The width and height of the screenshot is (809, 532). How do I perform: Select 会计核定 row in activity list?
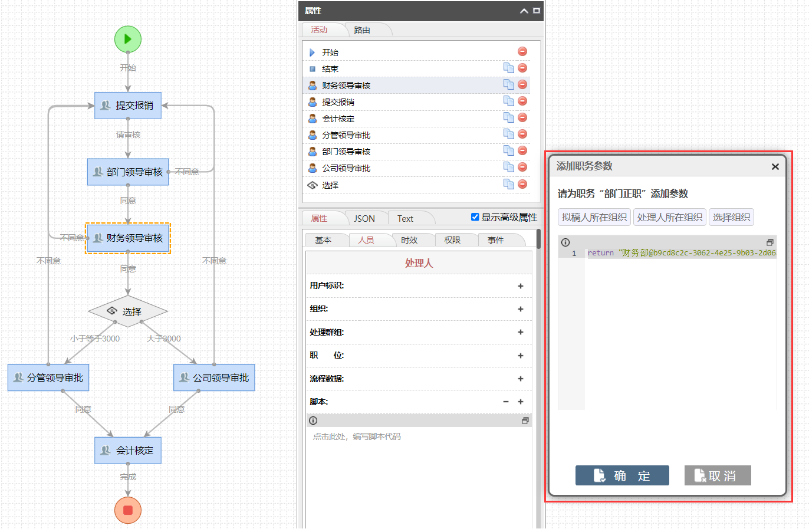pyautogui.click(x=416, y=119)
